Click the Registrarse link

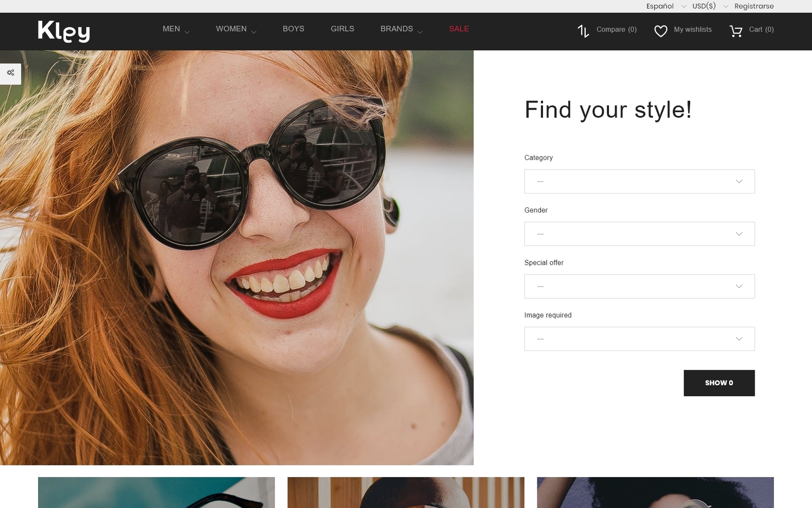754,6
